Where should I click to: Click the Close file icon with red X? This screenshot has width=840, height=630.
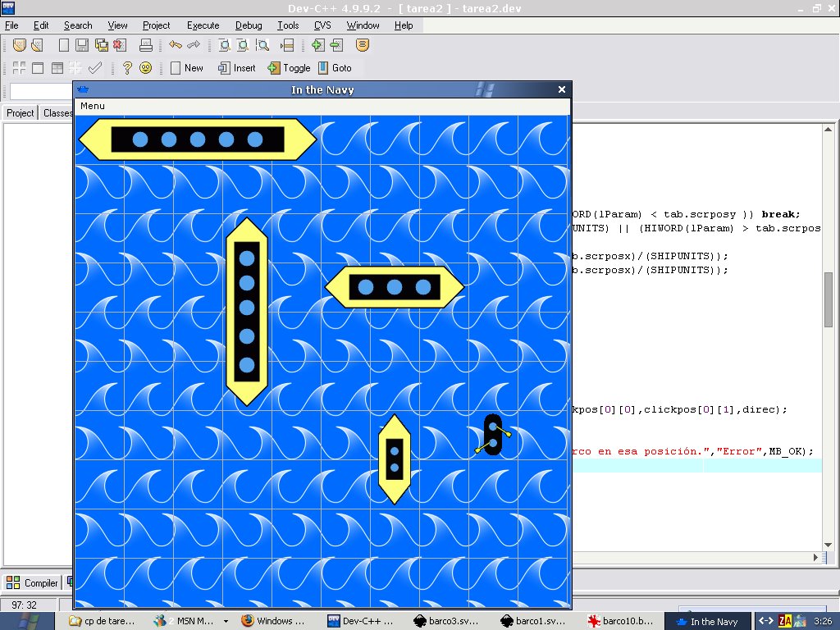[120, 45]
